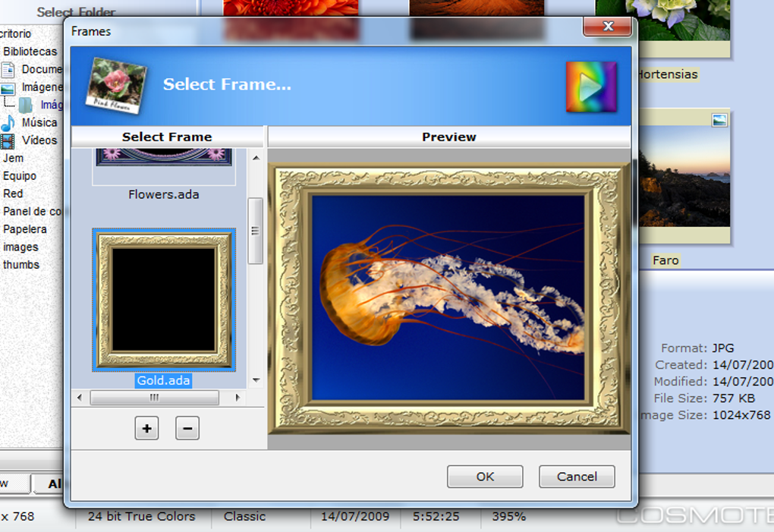
Task: Open the Vídeos folder icon
Action: (x=8, y=140)
